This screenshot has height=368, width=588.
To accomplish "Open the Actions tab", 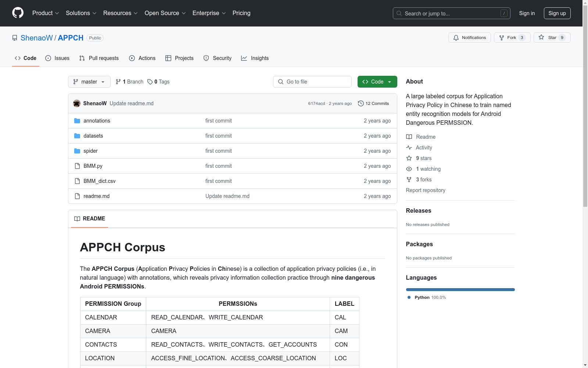I will click(x=142, y=58).
